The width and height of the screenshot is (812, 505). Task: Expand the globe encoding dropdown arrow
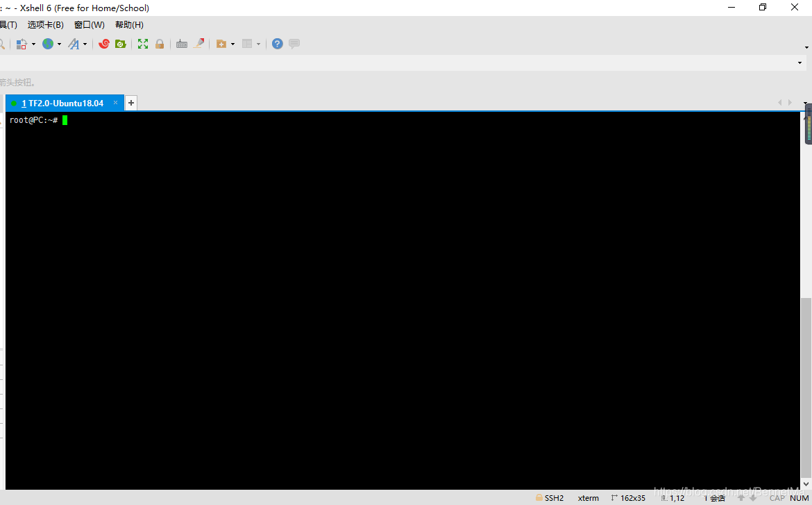[59, 44]
